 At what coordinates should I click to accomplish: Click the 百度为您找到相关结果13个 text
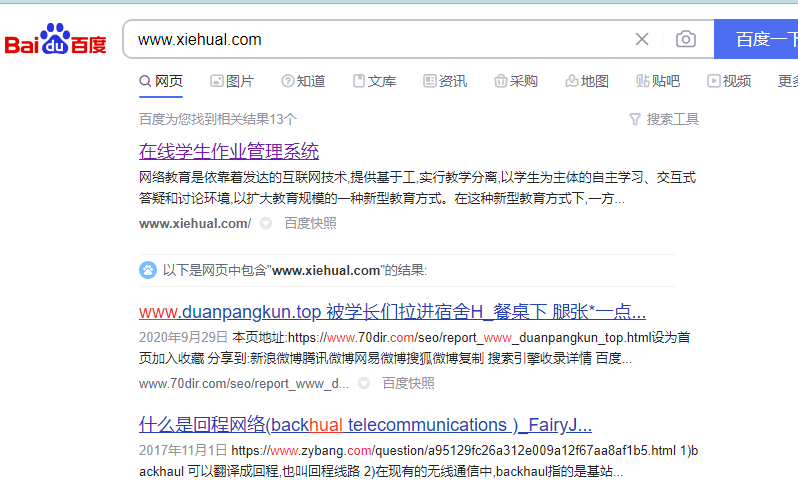pyautogui.click(x=218, y=119)
